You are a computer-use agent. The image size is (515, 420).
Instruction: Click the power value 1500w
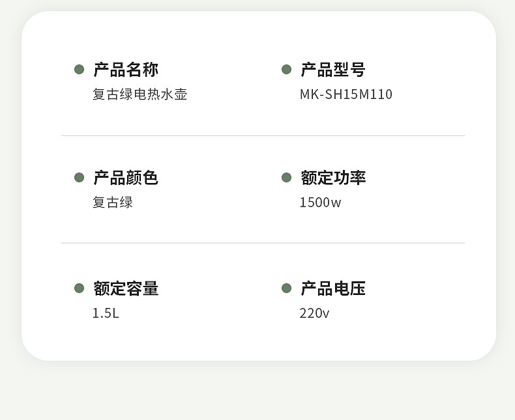pos(320,202)
